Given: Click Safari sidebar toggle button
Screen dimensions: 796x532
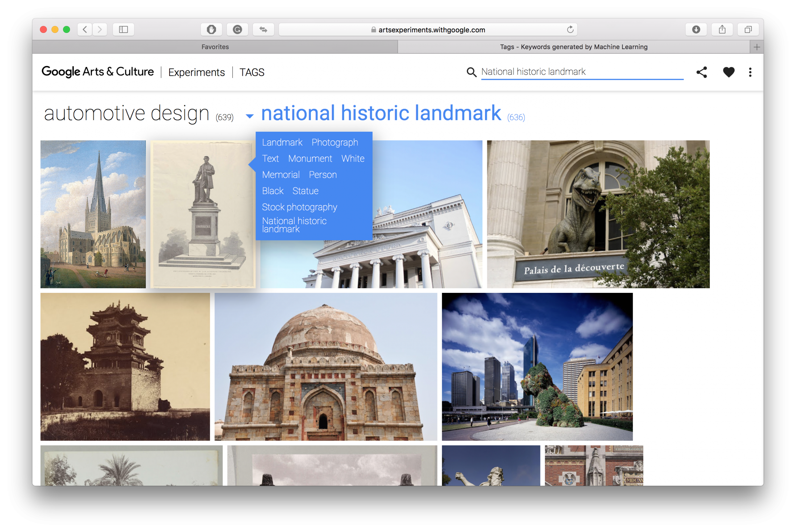Looking at the screenshot, I should click(x=123, y=30).
